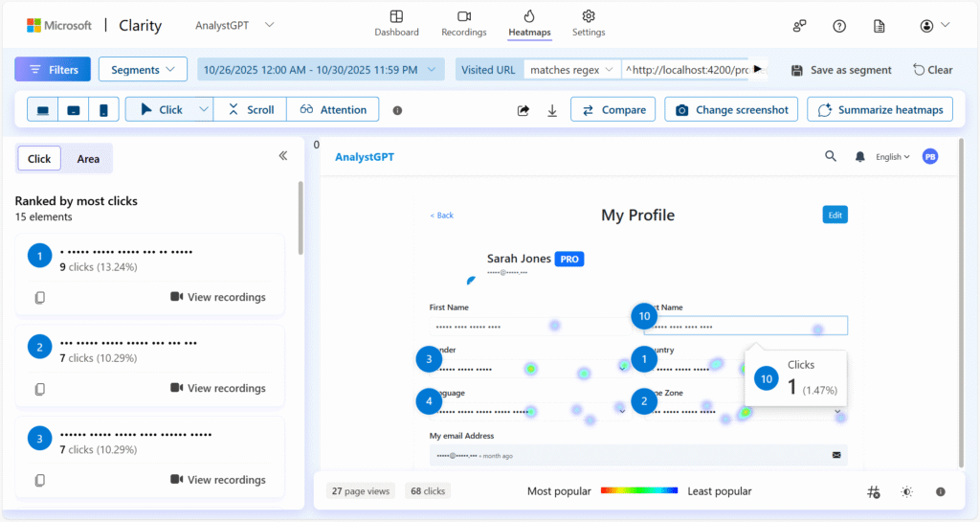Screen dimensions: 980x522
Task: Open the Segments dropdown
Action: click(x=143, y=70)
